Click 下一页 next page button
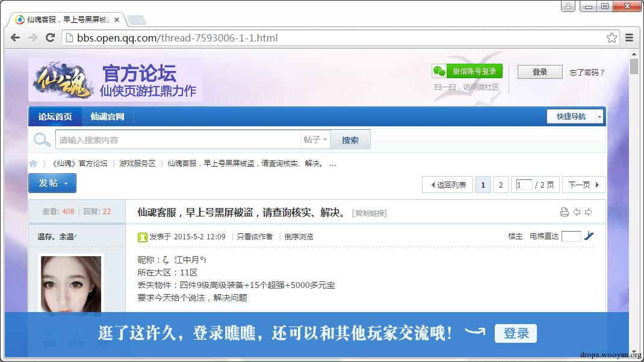 [x=584, y=185]
